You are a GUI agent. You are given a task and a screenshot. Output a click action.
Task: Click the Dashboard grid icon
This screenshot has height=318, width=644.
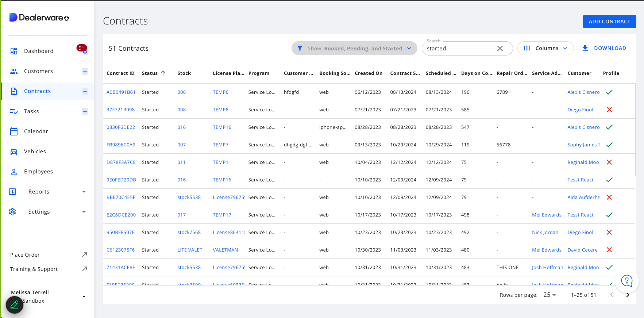pos(14,51)
